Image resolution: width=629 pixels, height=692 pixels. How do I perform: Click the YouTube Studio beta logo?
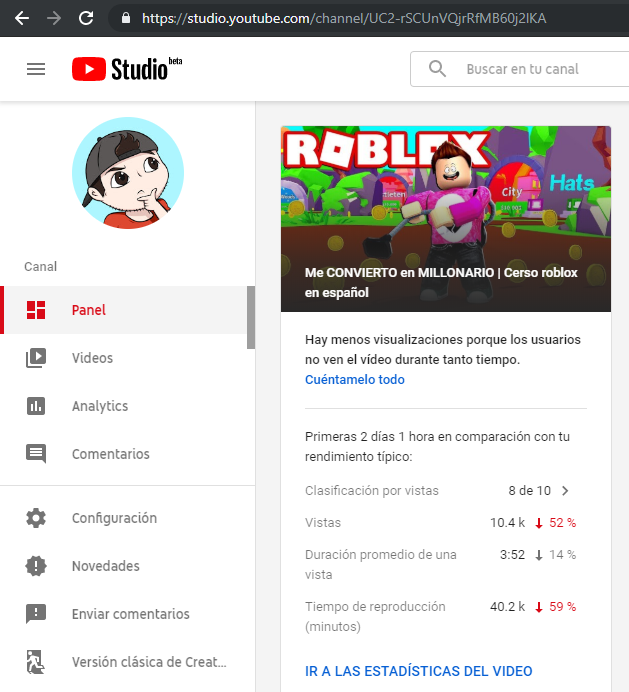coord(127,68)
